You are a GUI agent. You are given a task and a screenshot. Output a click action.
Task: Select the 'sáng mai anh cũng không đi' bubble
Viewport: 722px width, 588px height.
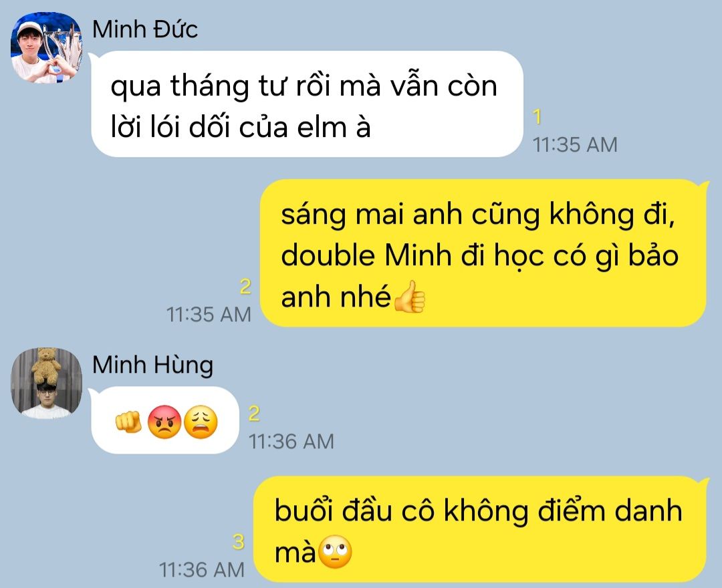click(483, 253)
